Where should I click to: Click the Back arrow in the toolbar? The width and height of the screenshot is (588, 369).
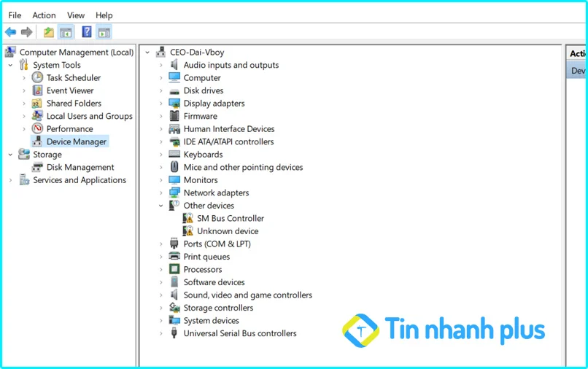click(10, 32)
